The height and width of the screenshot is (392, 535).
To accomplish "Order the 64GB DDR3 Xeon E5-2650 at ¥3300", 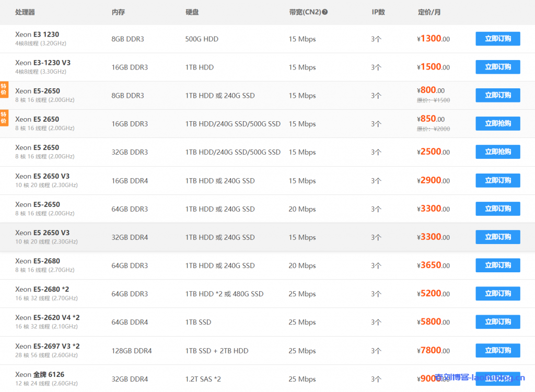I will click(497, 209).
